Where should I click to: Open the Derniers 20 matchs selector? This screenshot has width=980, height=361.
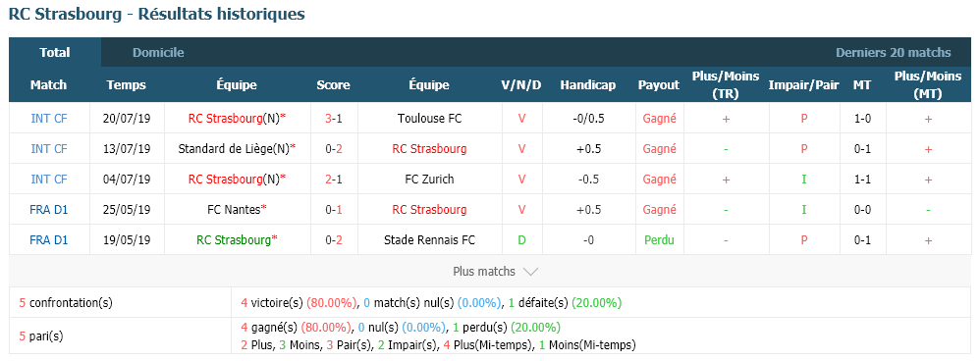coord(894,52)
